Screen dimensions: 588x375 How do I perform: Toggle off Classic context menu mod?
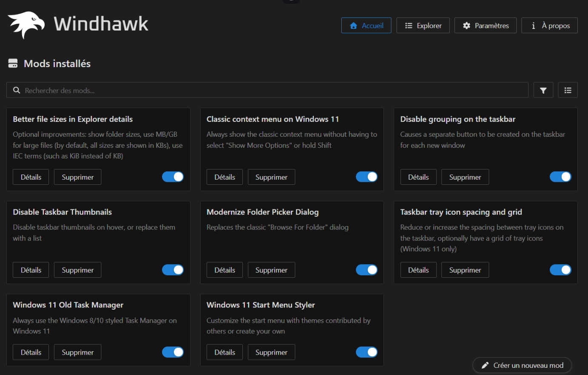pyautogui.click(x=366, y=177)
